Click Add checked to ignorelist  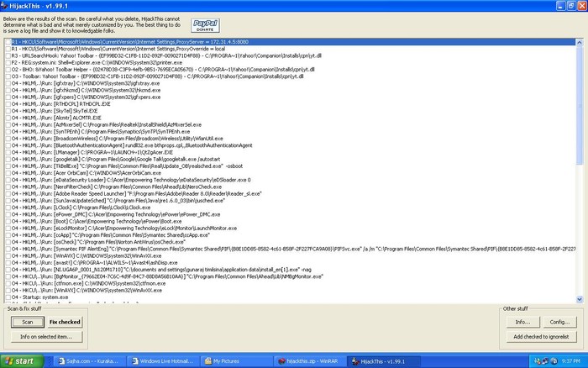(540, 337)
